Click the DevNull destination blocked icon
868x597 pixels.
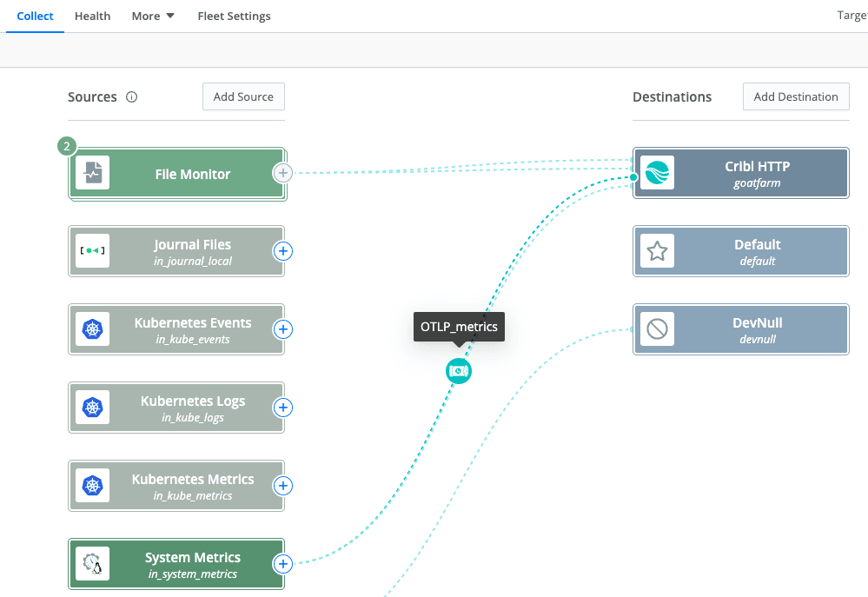click(657, 330)
